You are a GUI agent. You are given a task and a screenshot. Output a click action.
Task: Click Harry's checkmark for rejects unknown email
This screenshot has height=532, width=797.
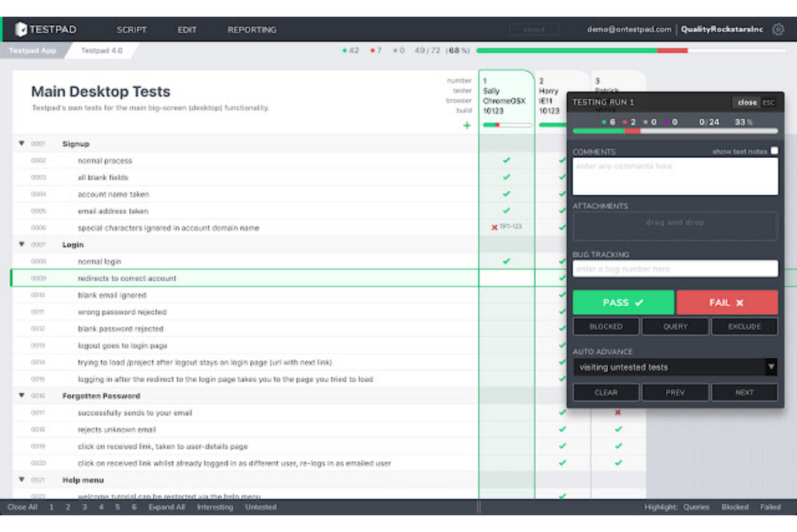562,429
